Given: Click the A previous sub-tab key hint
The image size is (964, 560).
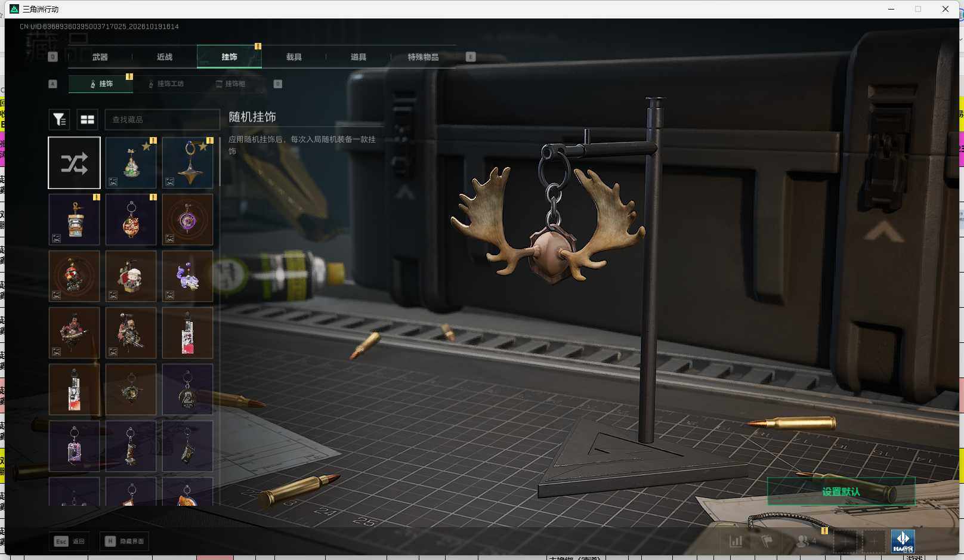Looking at the screenshot, I should coord(52,83).
